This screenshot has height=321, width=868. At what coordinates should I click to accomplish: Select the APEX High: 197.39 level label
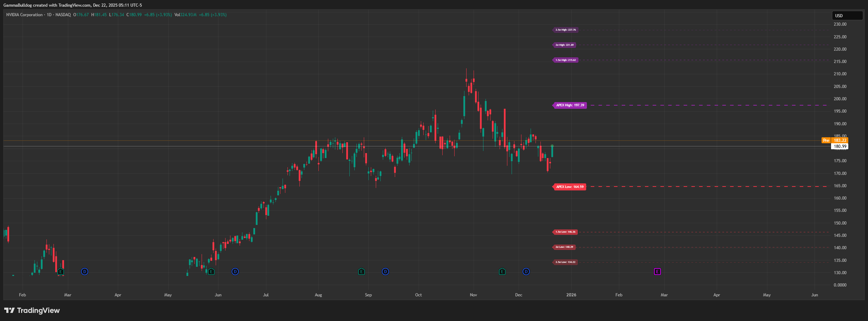coord(570,105)
